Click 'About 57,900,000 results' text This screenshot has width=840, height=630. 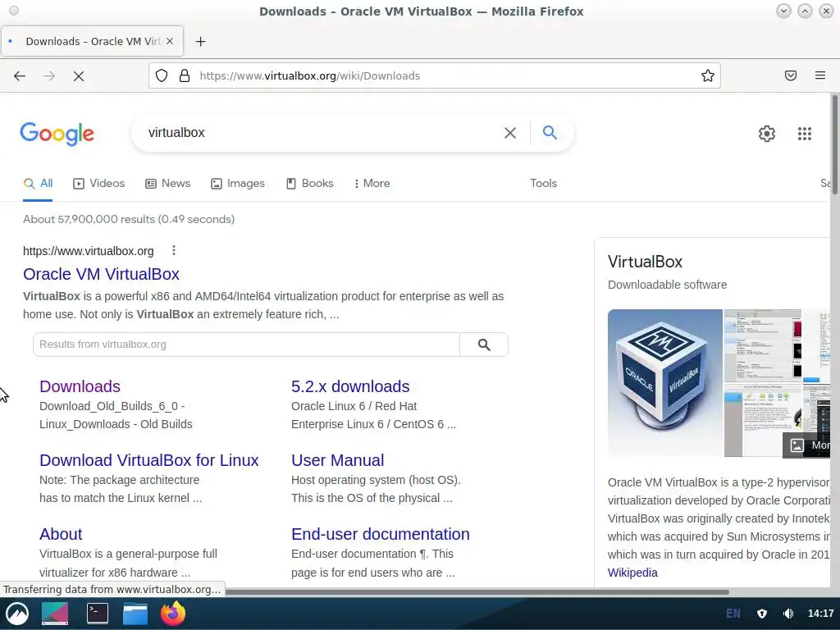[x=129, y=219]
